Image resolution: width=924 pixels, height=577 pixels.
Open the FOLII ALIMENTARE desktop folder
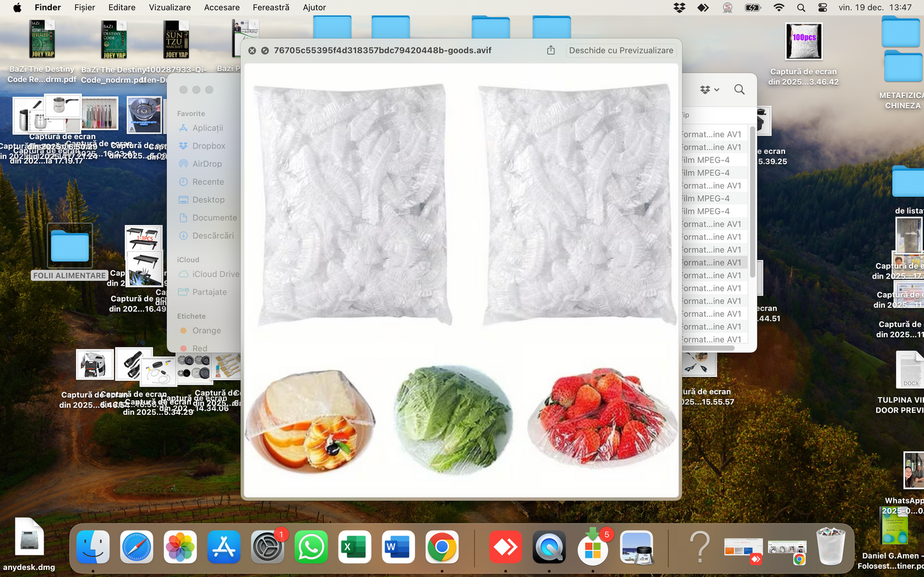coord(70,247)
